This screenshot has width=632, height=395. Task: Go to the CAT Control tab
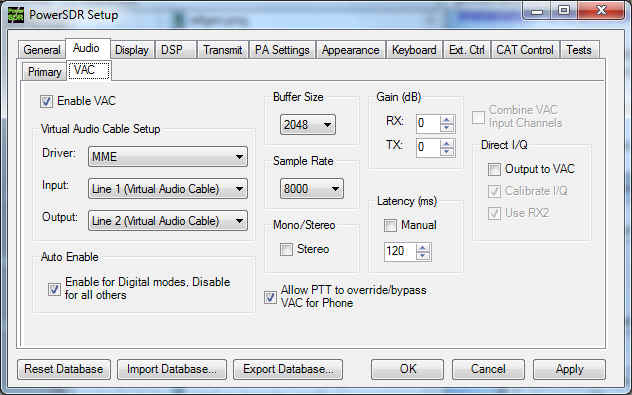click(x=524, y=50)
